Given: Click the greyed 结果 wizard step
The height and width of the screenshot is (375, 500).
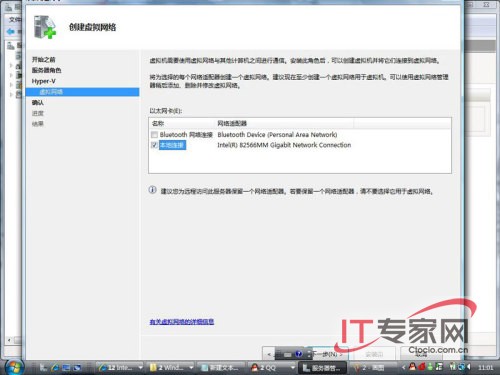Looking at the screenshot, I should pos(38,124).
